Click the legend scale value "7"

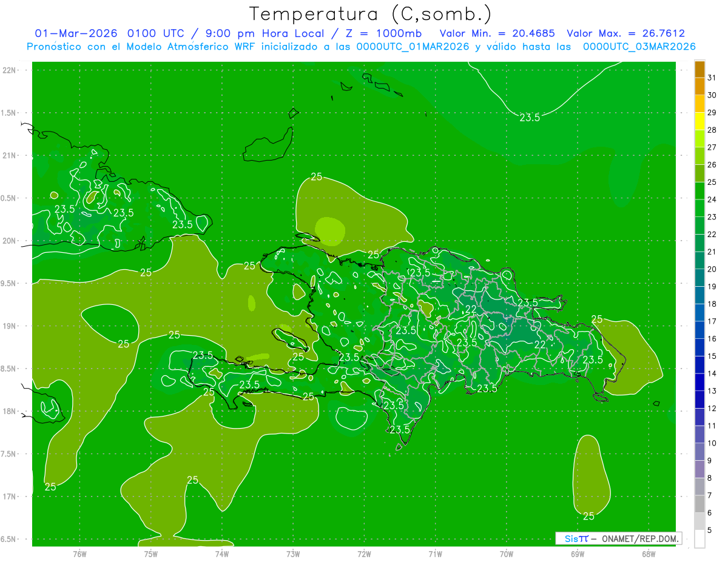(x=710, y=496)
